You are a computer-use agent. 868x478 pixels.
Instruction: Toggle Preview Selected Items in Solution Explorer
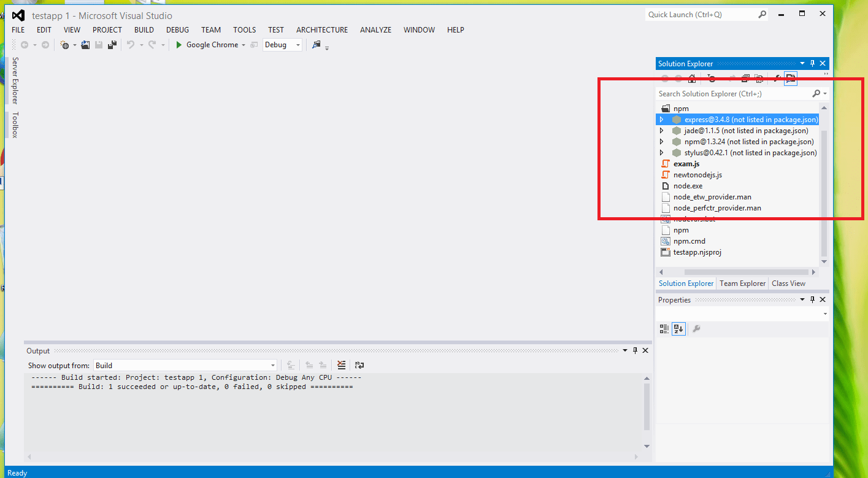click(791, 79)
